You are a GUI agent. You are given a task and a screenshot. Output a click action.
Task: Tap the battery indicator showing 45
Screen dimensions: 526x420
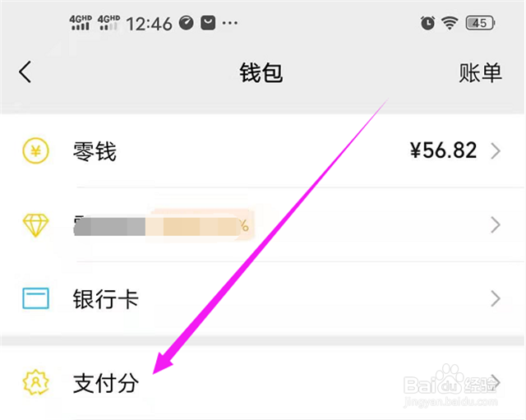[x=480, y=23]
